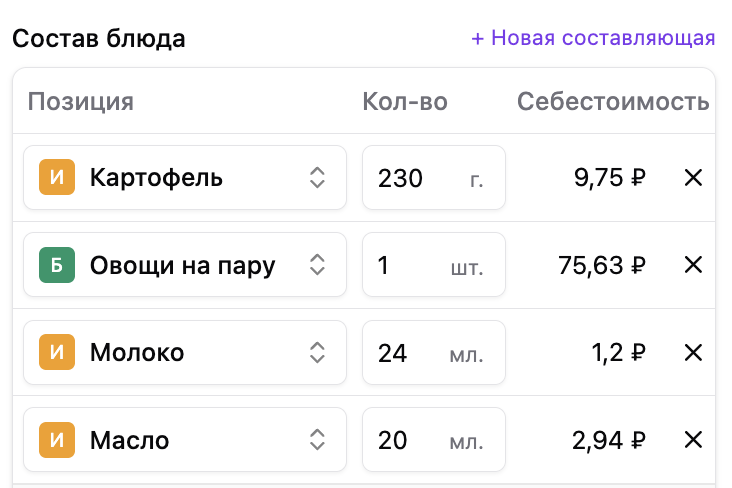Remove the Молоко ingredient via X
This screenshot has width=732, height=488.
tap(693, 353)
